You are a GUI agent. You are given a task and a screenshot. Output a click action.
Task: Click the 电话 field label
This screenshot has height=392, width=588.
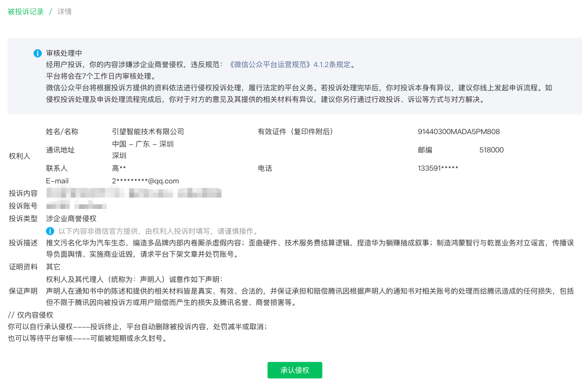pyautogui.click(x=265, y=168)
